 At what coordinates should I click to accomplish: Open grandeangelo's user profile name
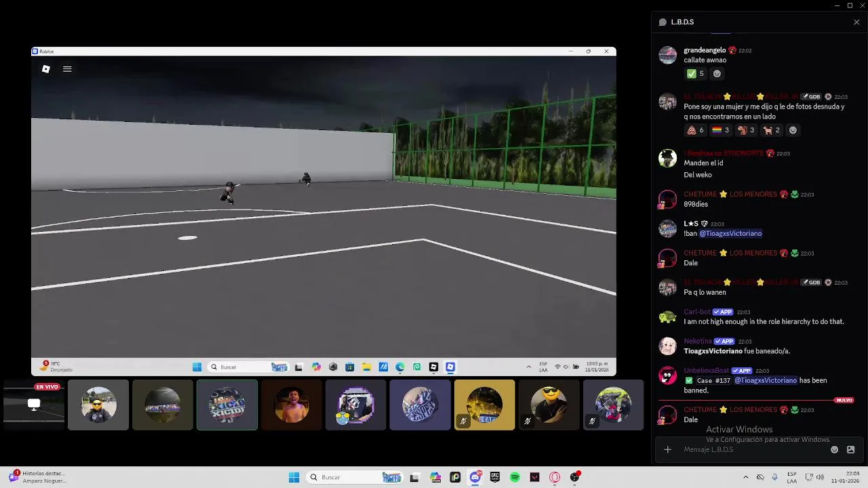[x=705, y=50]
